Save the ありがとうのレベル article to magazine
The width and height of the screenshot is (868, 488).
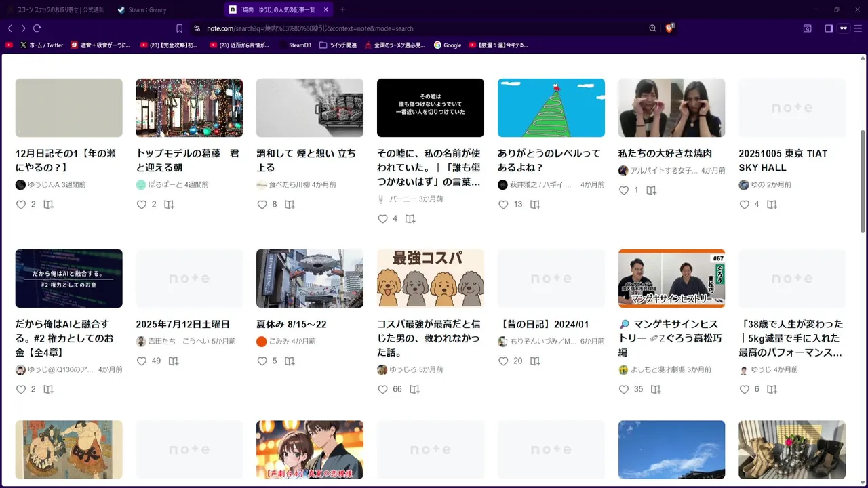536,205
